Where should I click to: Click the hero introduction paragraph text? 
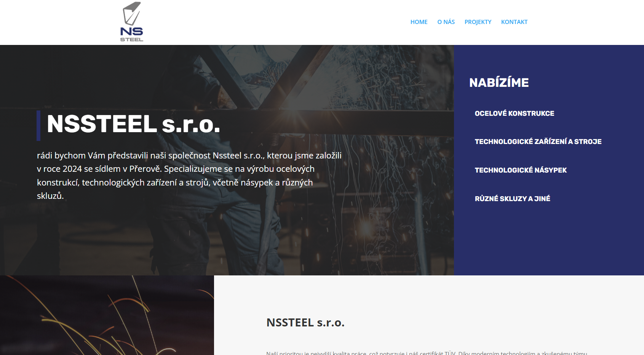(x=189, y=176)
